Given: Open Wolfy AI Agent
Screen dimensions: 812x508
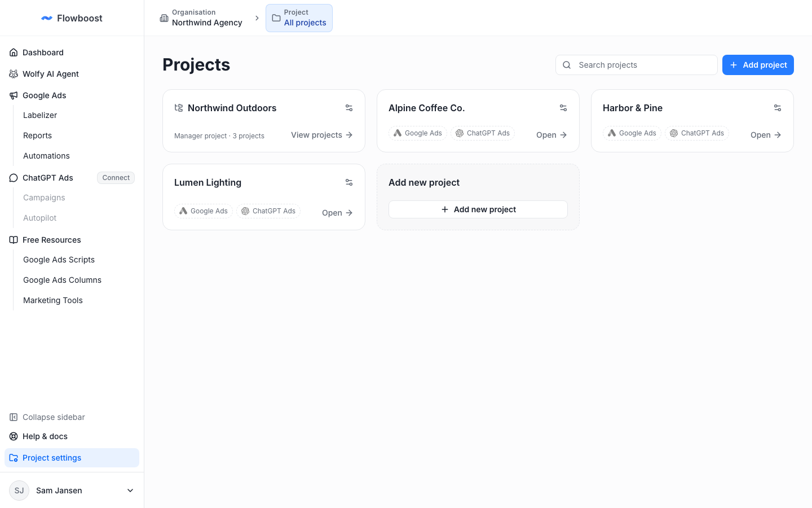Looking at the screenshot, I should tap(72, 74).
